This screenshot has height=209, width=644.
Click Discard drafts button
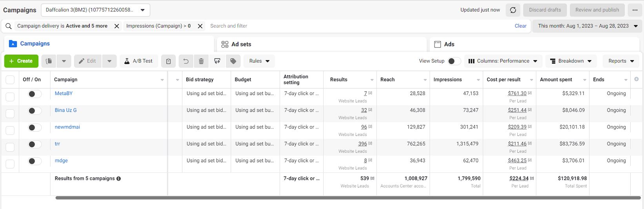click(x=545, y=10)
